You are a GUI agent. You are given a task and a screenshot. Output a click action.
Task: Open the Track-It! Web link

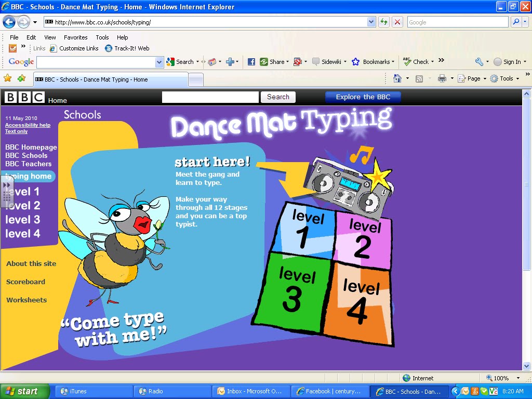(127, 48)
